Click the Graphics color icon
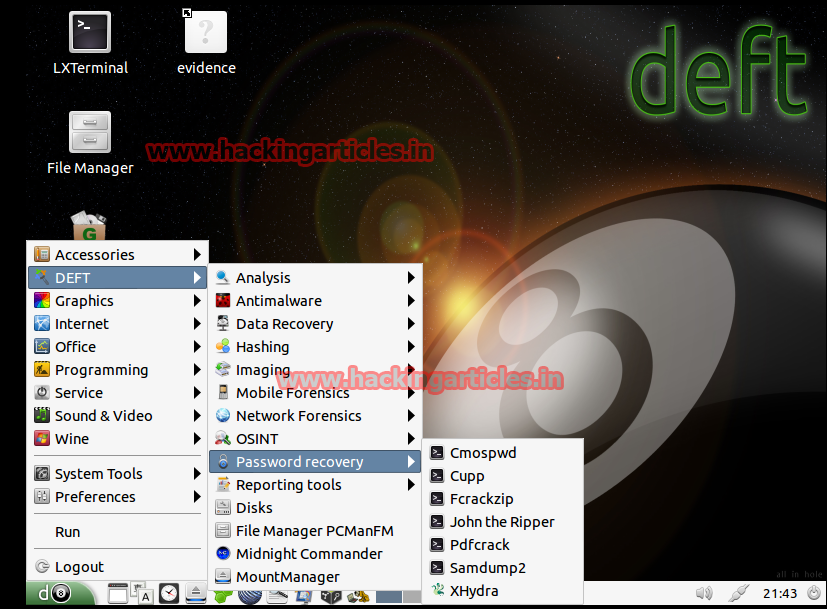 [42, 300]
